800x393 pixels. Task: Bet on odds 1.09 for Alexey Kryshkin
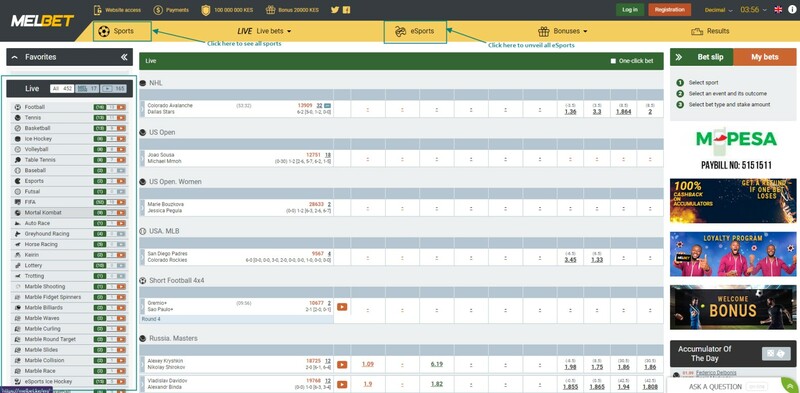pyautogui.click(x=367, y=364)
